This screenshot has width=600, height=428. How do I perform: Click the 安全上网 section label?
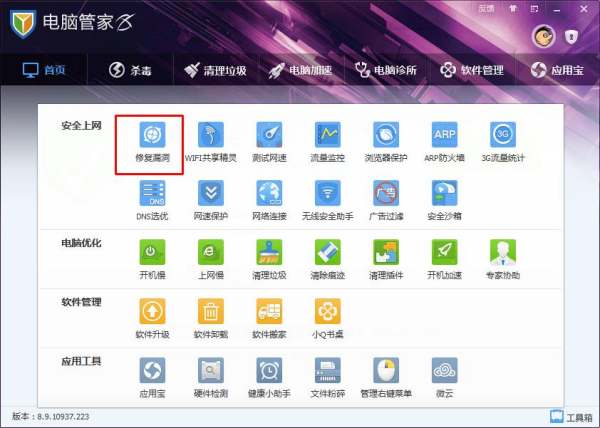[81, 126]
